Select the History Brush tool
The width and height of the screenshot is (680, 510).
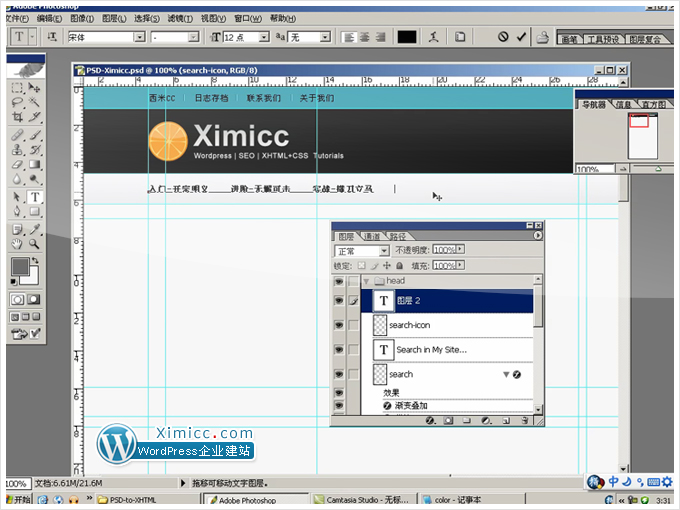point(34,150)
